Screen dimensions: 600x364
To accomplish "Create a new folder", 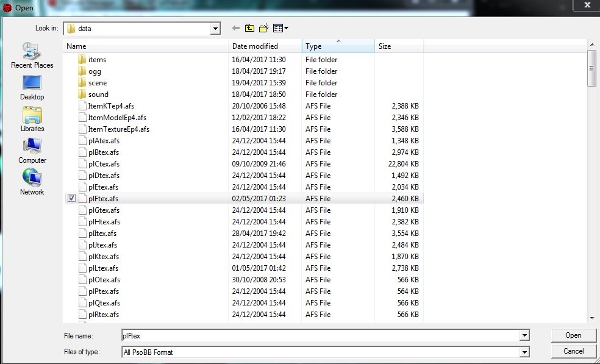I will pyautogui.click(x=263, y=28).
